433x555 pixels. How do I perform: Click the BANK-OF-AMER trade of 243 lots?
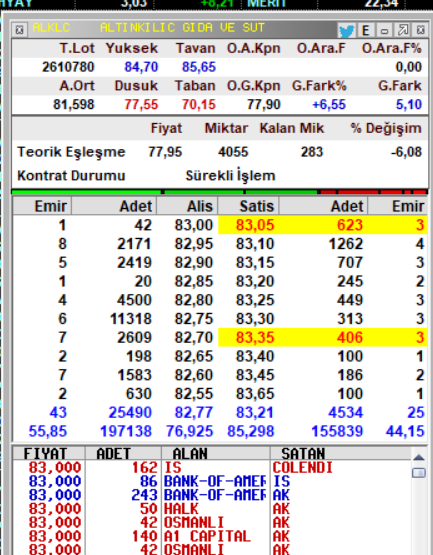pos(212,495)
